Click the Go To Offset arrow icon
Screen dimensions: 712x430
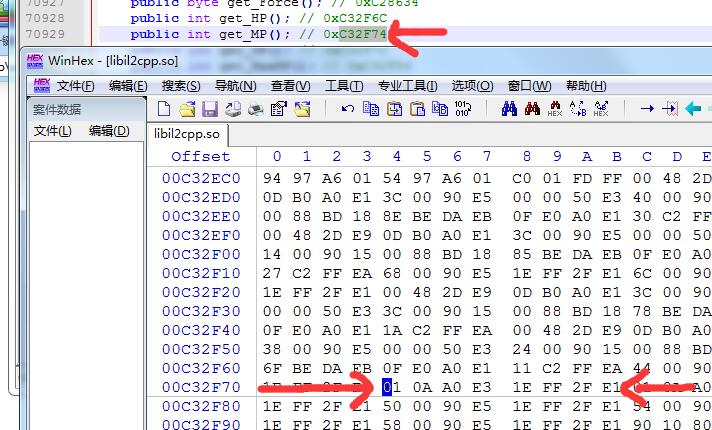pyautogui.click(x=647, y=109)
